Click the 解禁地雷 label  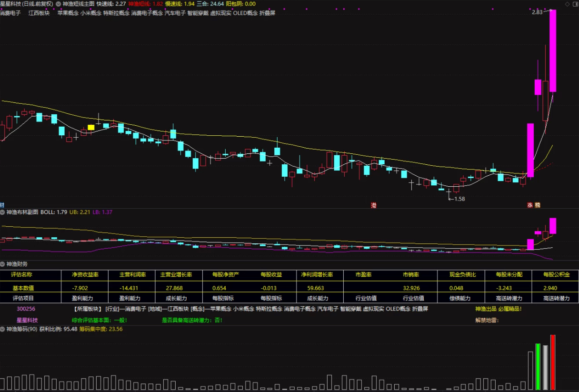click(x=487, y=320)
